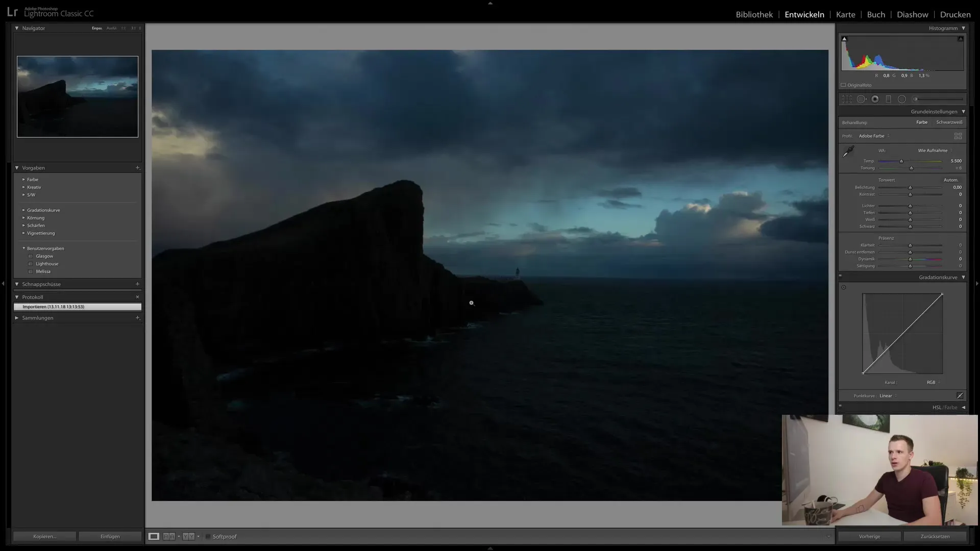980x551 pixels.
Task: Toggle shadow clipping indicator in histogram
Action: point(844,39)
